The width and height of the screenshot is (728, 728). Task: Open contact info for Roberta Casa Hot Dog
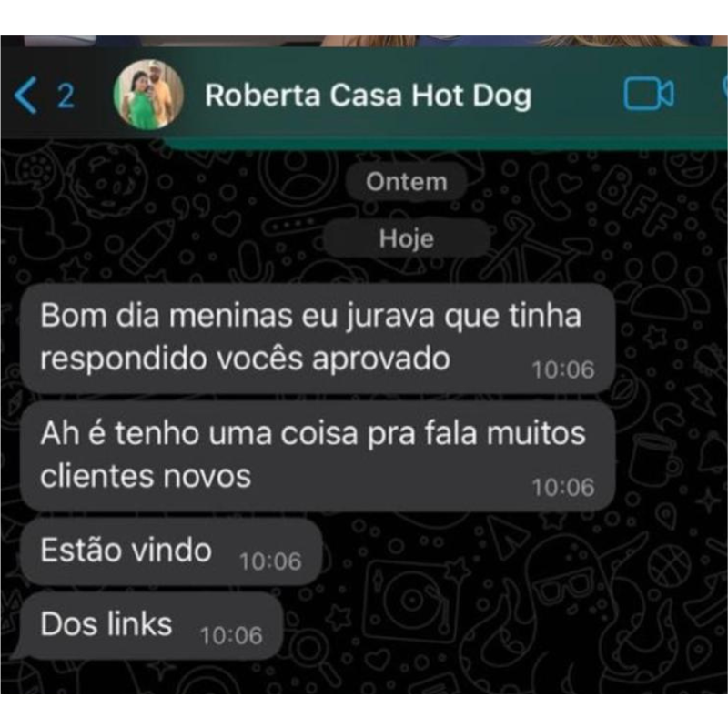click(x=369, y=96)
